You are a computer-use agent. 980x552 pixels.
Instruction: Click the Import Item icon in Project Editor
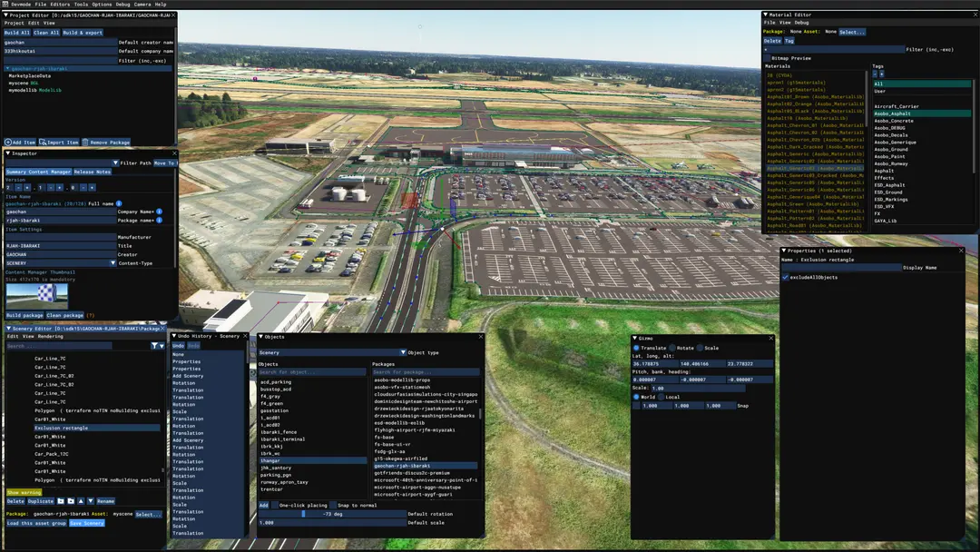tap(44, 143)
